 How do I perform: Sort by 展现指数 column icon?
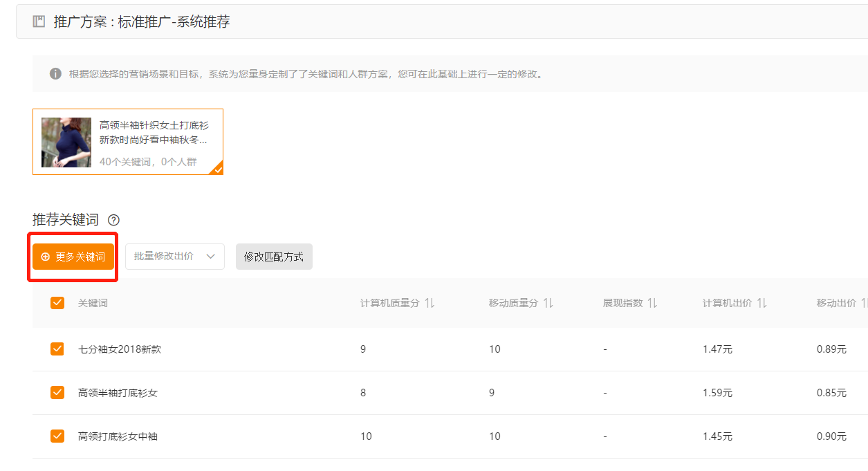[x=652, y=303]
